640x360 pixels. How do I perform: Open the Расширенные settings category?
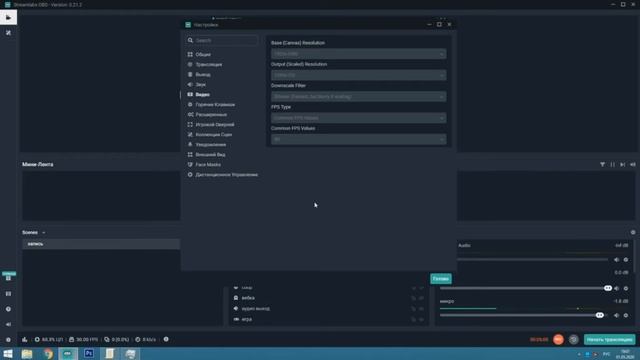tap(211, 115)
